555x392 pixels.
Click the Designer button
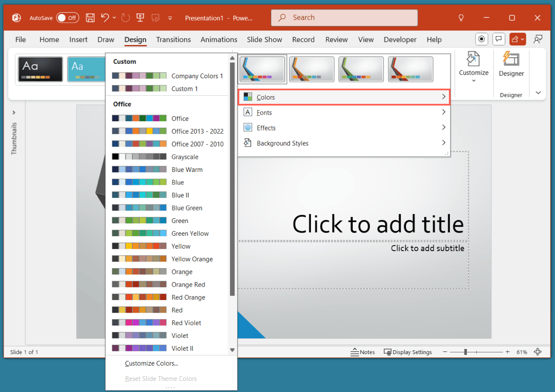coord(511,65)
